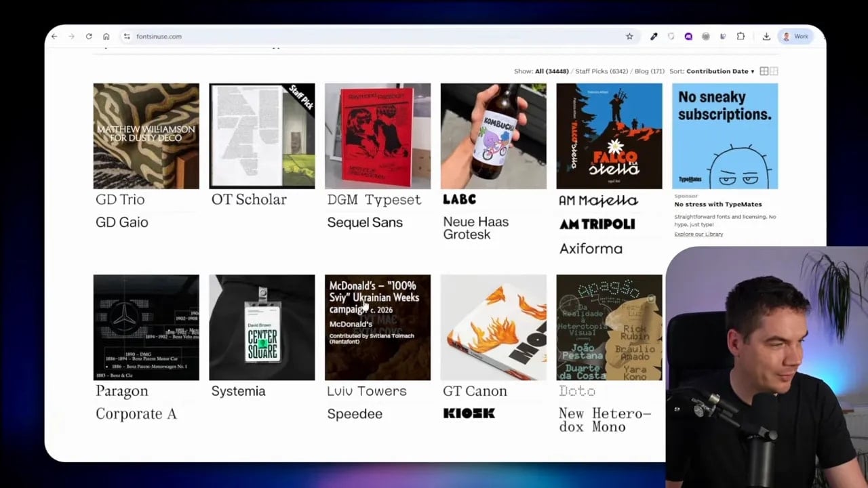Open the Falco Stella poster thumbnail
Image resolution: width=868 pixels, height=488 pixels.
609,136
